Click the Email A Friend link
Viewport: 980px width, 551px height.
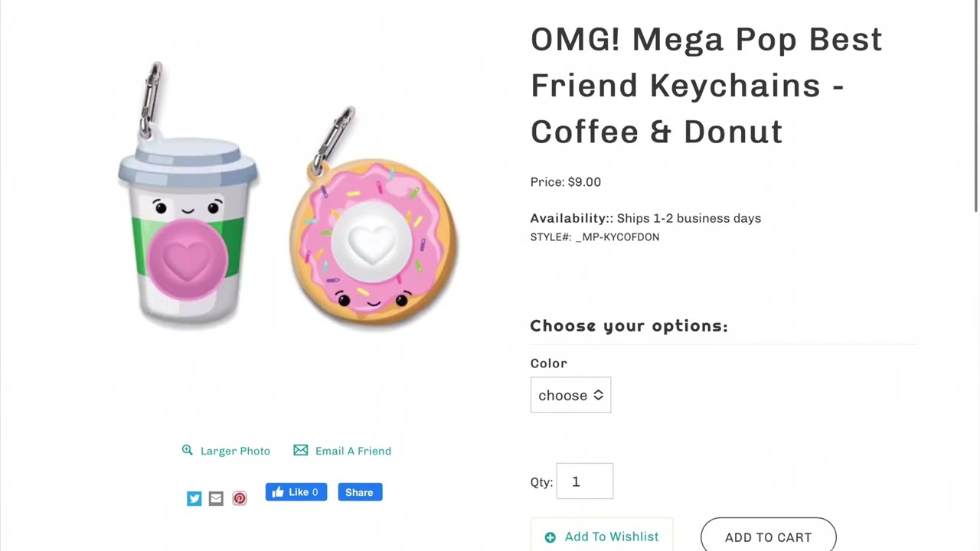point(353,451)
